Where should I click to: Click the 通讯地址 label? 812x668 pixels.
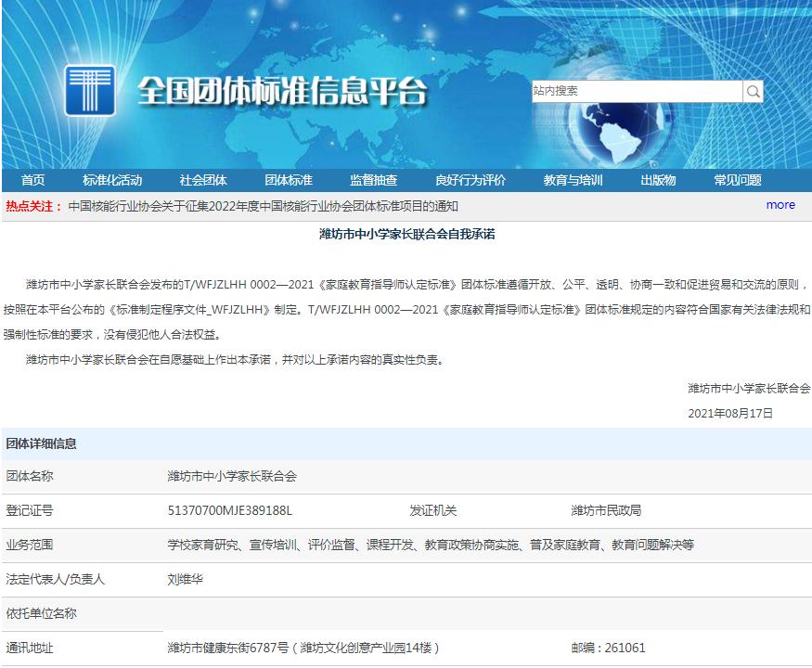click(30, 648)
